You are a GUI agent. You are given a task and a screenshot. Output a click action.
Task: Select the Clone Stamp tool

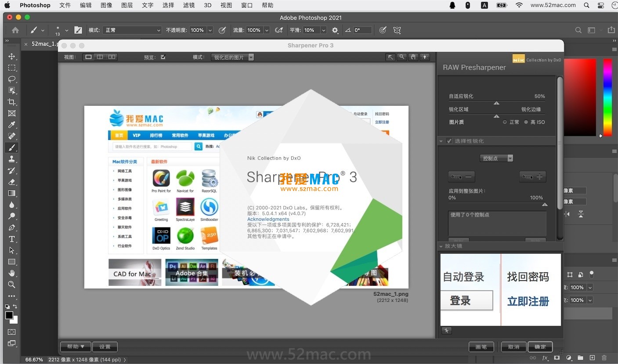point(12,159)
